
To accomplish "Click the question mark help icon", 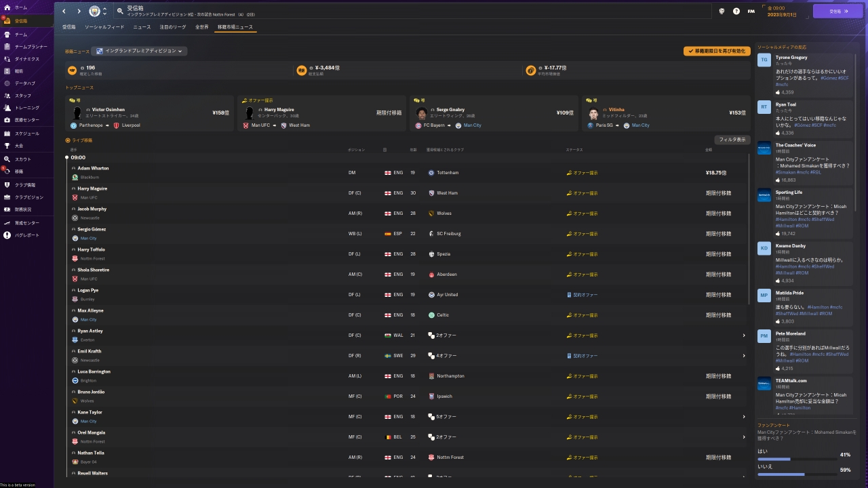I will (736, 12).
